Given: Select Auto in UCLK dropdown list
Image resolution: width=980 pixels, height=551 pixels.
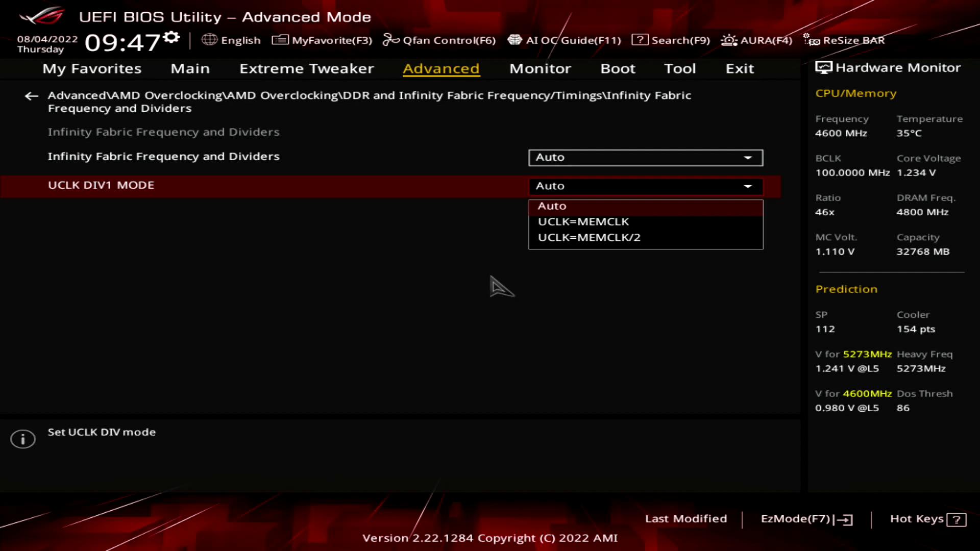Looking at the screenshot, I should click(646, 206).
